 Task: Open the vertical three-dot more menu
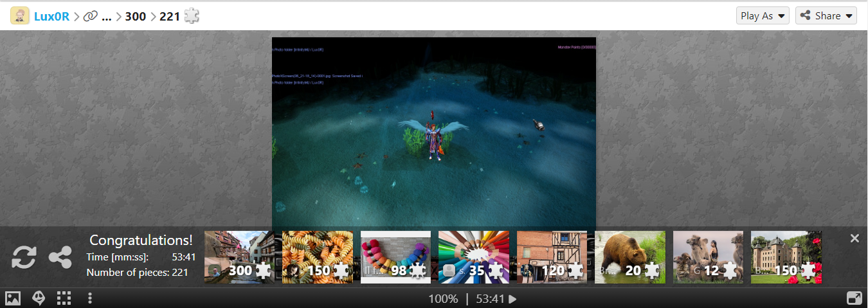(x=90, y=298)
